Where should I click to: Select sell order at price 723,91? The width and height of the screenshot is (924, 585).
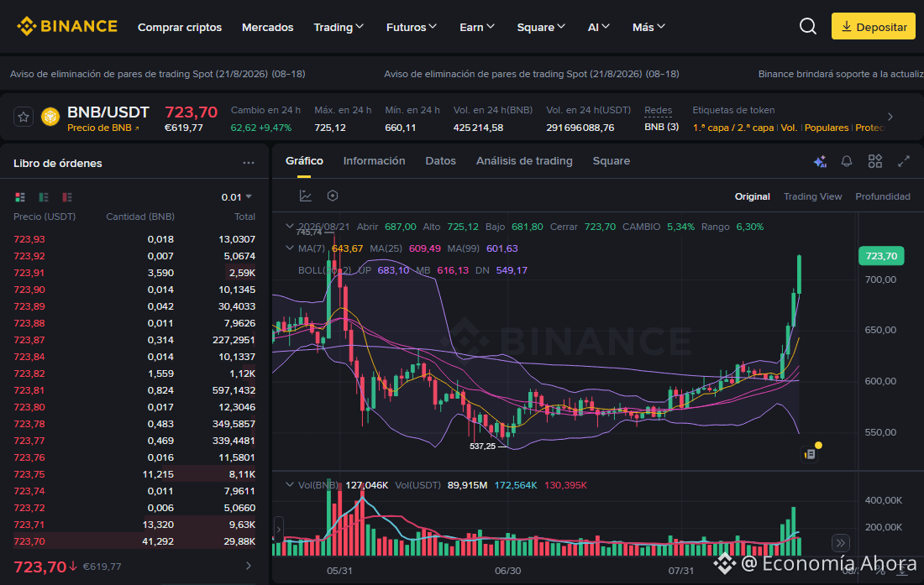[134, 273]
